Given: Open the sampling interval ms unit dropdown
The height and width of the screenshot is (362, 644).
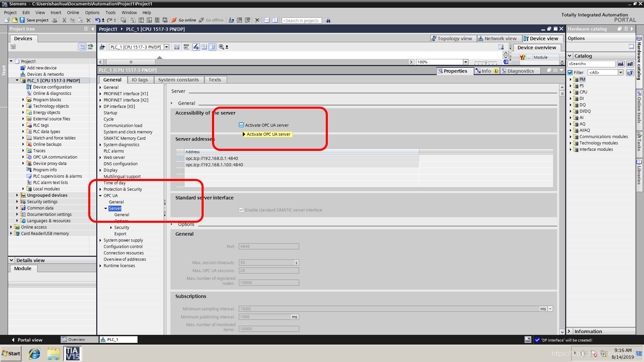Looking at the screenshot, I should point(550,309).
